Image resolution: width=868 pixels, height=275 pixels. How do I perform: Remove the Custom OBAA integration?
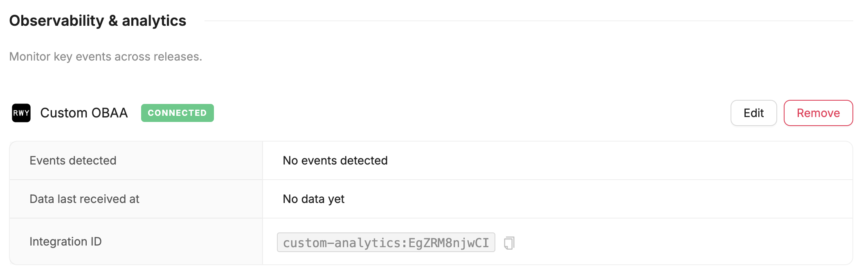point(818,113)
